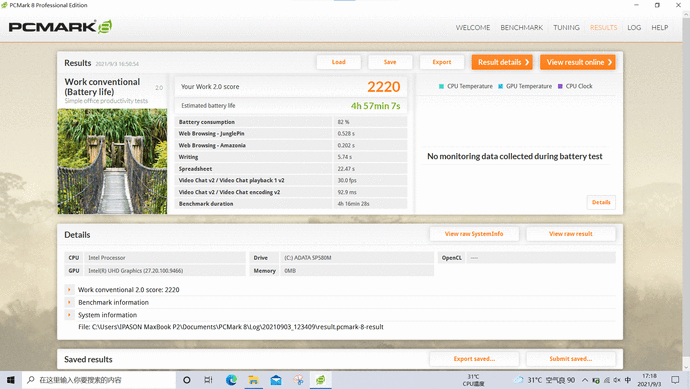The height and width of the screenshot is (389, 690).
Task: Click the Details button in monitoring panel
Action: (601, 202)
